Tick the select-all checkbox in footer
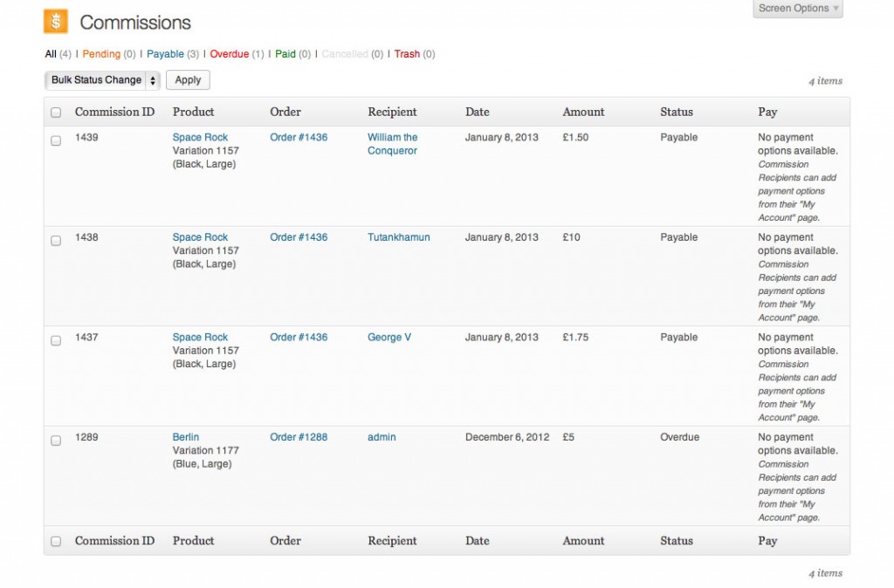The height and width of the screenshot is (588, 894). coord(56,542)
